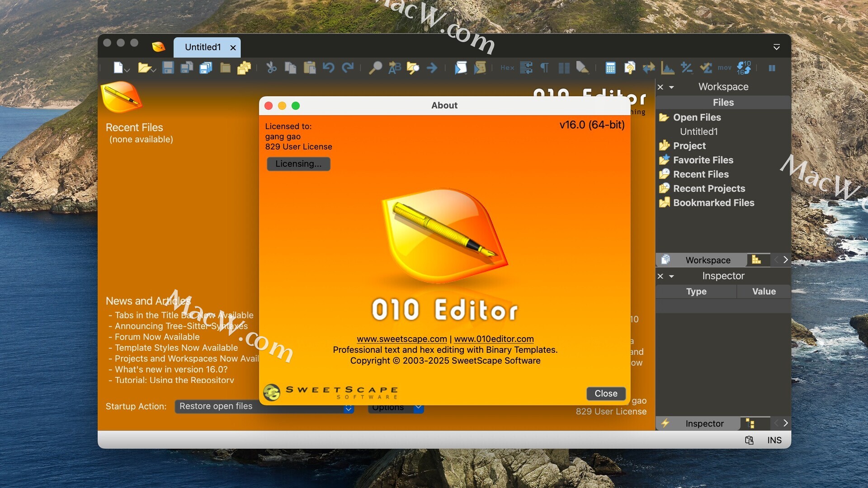This screenshot has width=868, height=488.
Task: Click the Convert base 10/16 icon
Action: [744, 68]
